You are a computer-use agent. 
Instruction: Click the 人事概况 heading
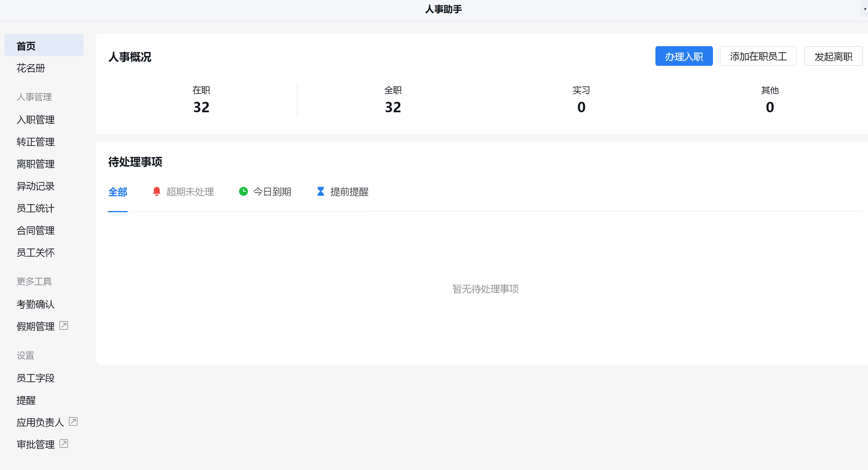(x=130, y=57)
